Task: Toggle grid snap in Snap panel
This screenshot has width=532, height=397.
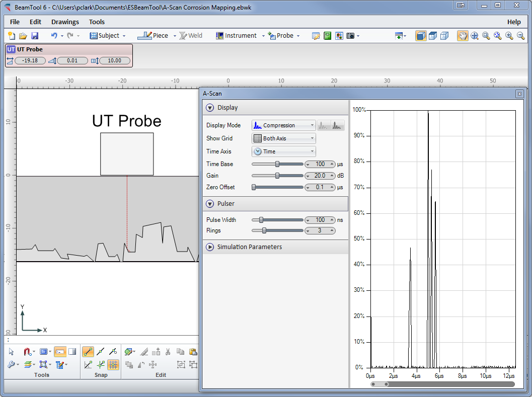Action: click(113, 365)
